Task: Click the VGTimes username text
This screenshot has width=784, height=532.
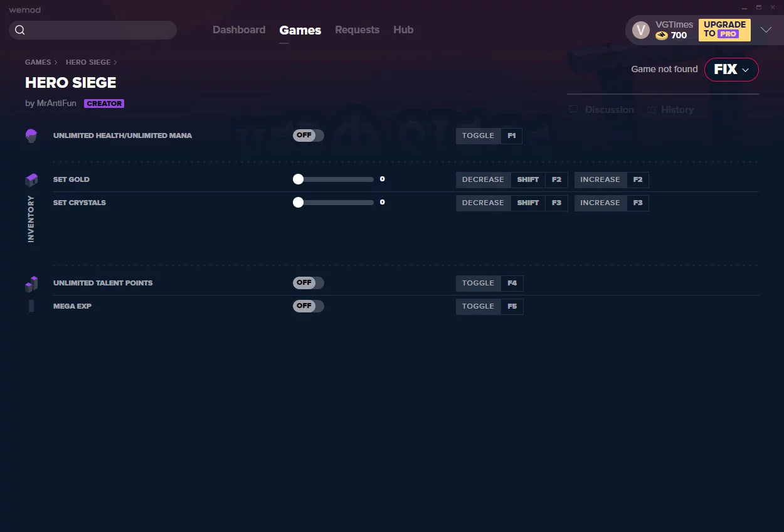Action: 674,24
